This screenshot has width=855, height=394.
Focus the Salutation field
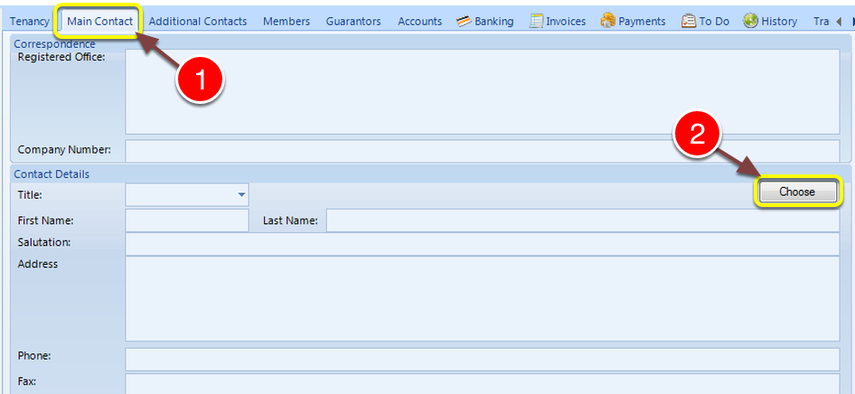coord(482,244)
